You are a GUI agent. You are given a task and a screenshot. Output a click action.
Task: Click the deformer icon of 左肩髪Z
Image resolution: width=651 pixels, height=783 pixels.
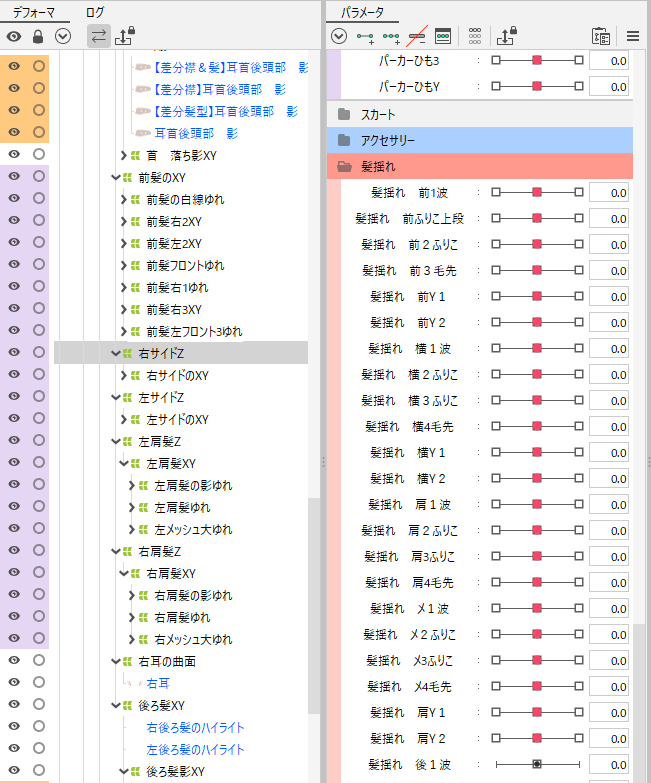click(127, 441)
